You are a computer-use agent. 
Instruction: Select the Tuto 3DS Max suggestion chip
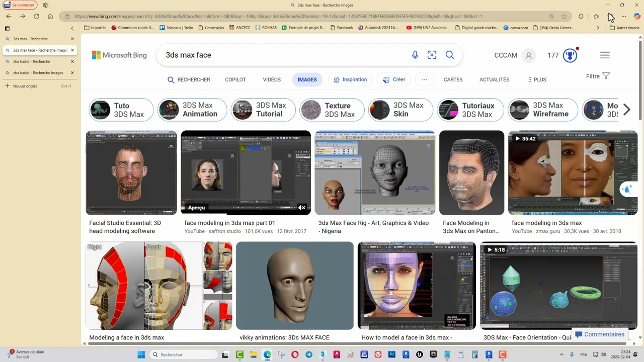click(x=121, y=110)
